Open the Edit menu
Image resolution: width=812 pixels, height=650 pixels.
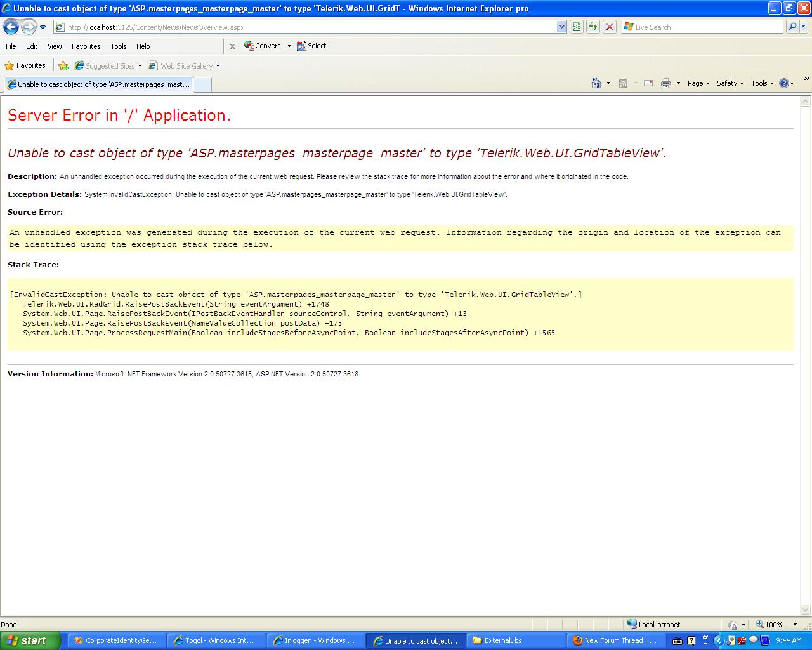32,46
